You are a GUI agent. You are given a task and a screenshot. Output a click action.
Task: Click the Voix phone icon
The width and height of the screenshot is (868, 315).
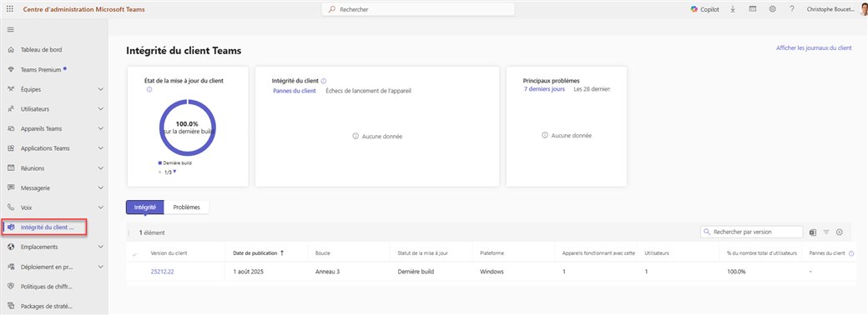[11, 207]
